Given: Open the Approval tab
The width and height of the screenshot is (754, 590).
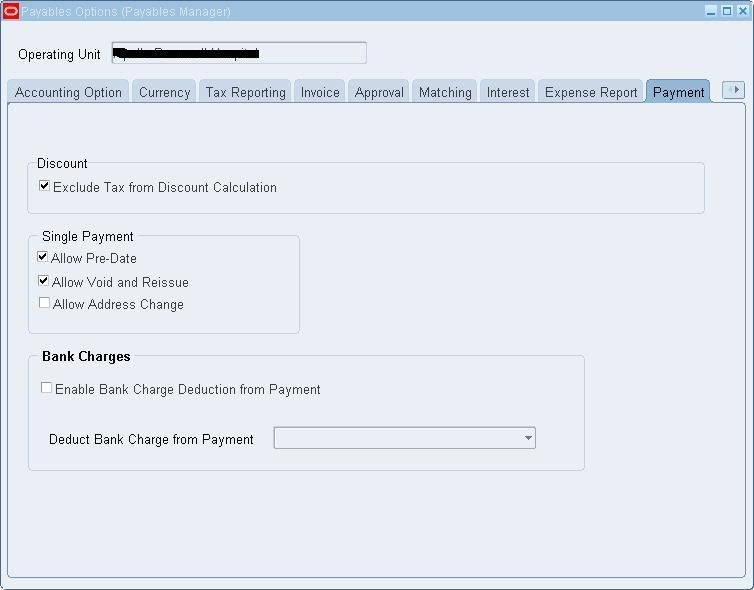Looking at the screenshot, I should tap(379, 92).
